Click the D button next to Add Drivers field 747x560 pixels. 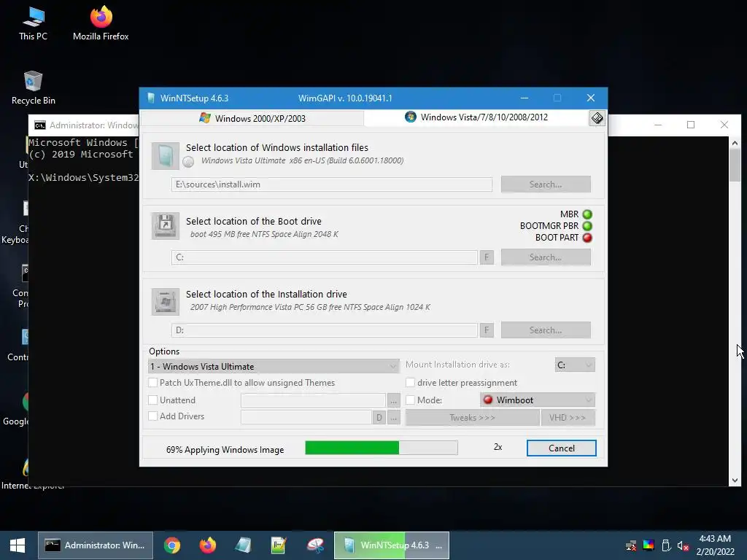click(379, 417)
